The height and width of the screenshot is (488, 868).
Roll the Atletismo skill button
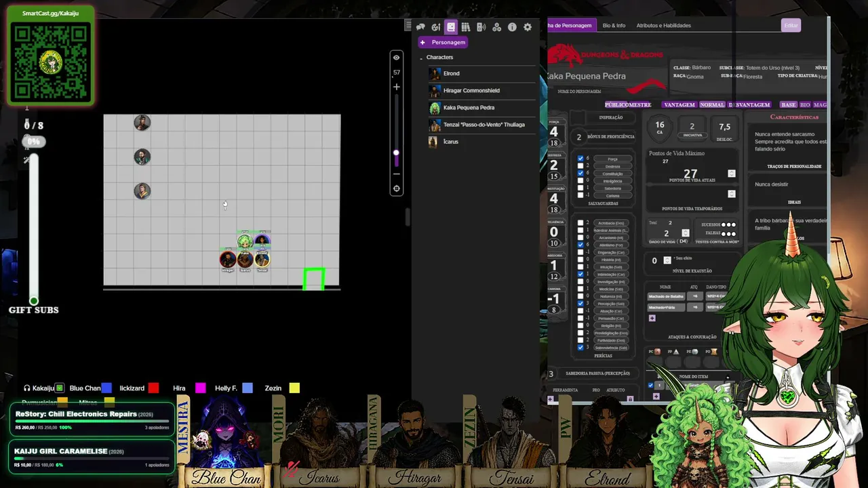612,245
